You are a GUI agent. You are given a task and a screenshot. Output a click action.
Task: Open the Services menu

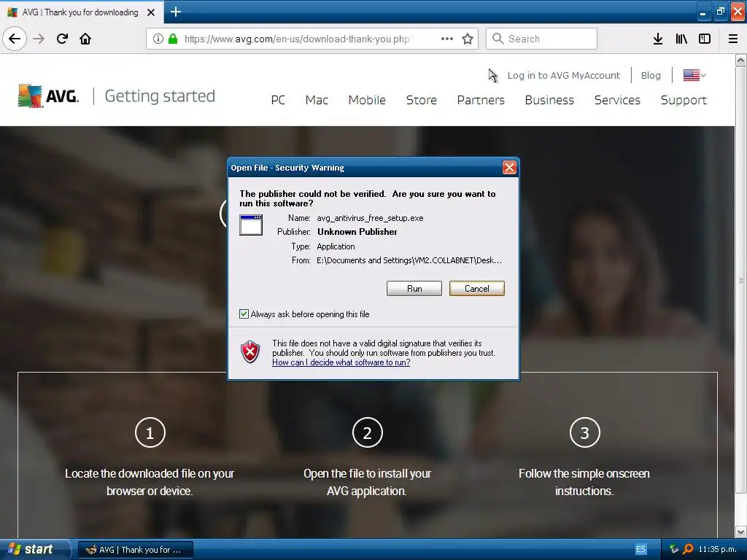pos(617,100)
